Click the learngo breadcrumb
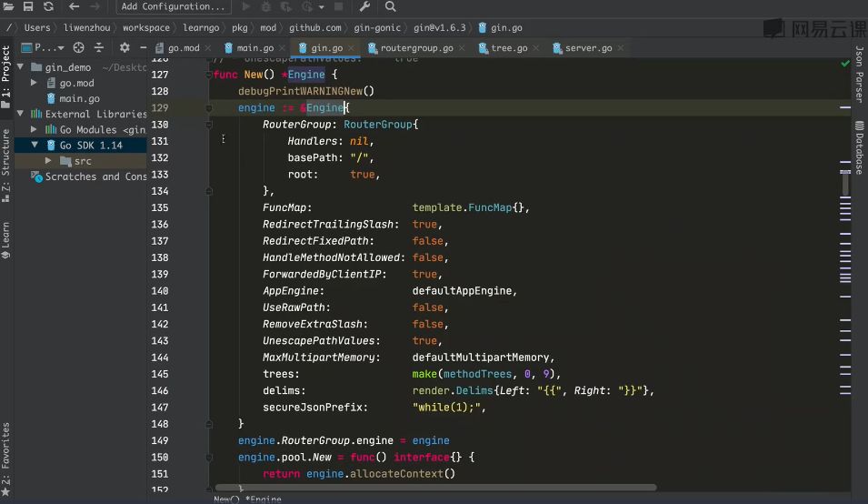The image size is (868, 504). click(x=201, y=27)
